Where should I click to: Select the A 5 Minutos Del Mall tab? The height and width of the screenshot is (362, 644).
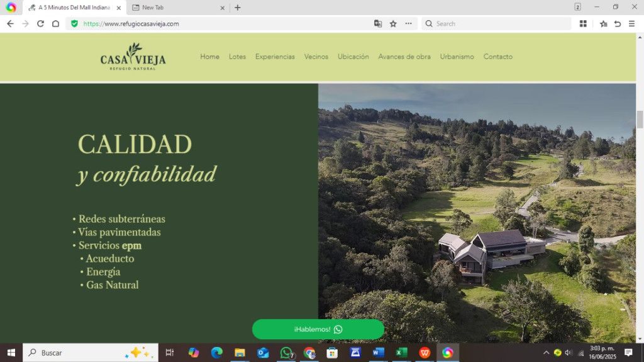[x=74, y=8]
